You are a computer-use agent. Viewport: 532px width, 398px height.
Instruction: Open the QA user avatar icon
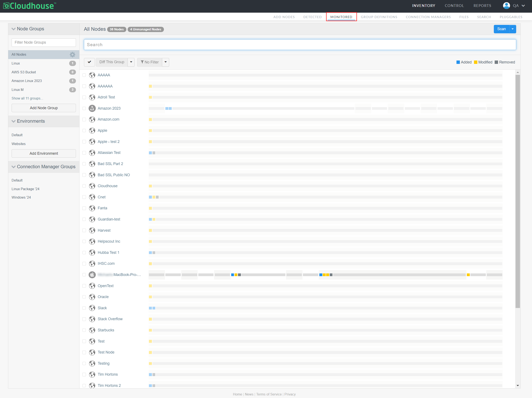(x=506, y=5)
